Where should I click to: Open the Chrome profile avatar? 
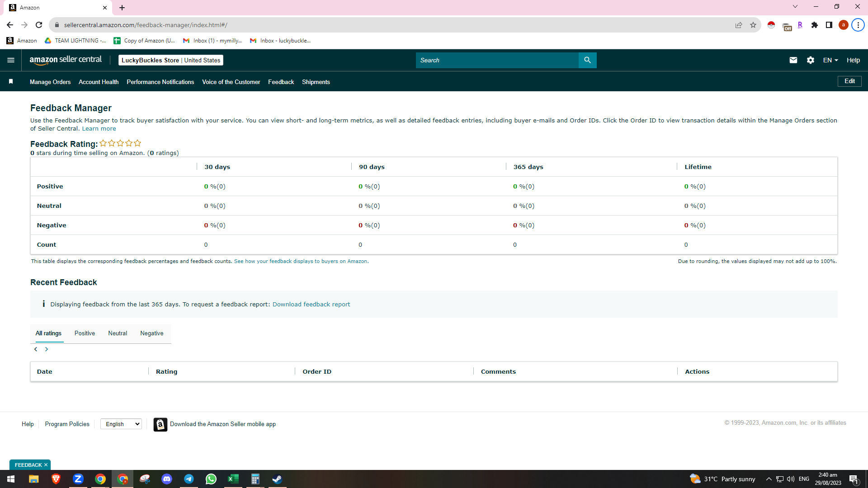(x=844, y=25)
